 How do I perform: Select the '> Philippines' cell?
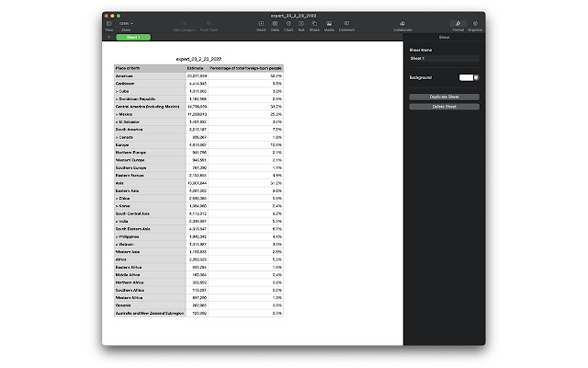[150, 236]
